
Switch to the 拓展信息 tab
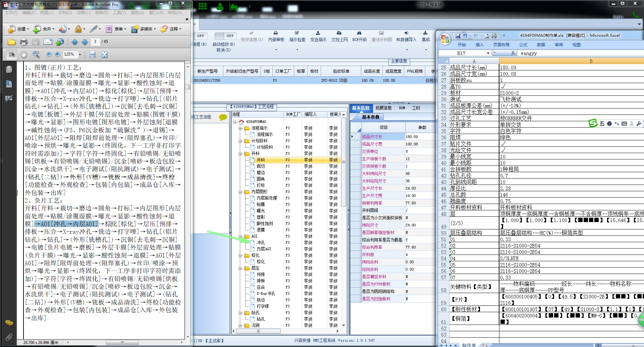tap(383, 108)
